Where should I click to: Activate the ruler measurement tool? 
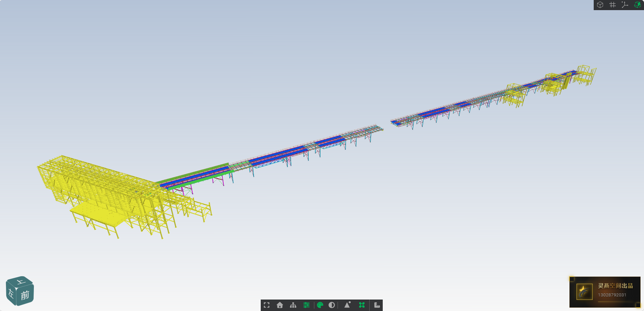(x=377, y=305)
